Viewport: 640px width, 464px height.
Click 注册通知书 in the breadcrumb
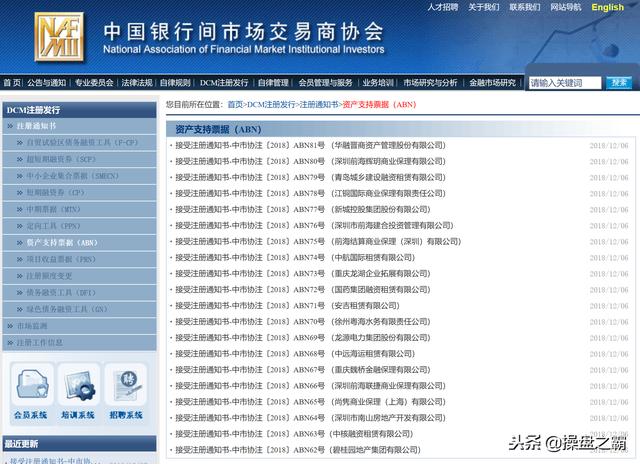point(319,104)
